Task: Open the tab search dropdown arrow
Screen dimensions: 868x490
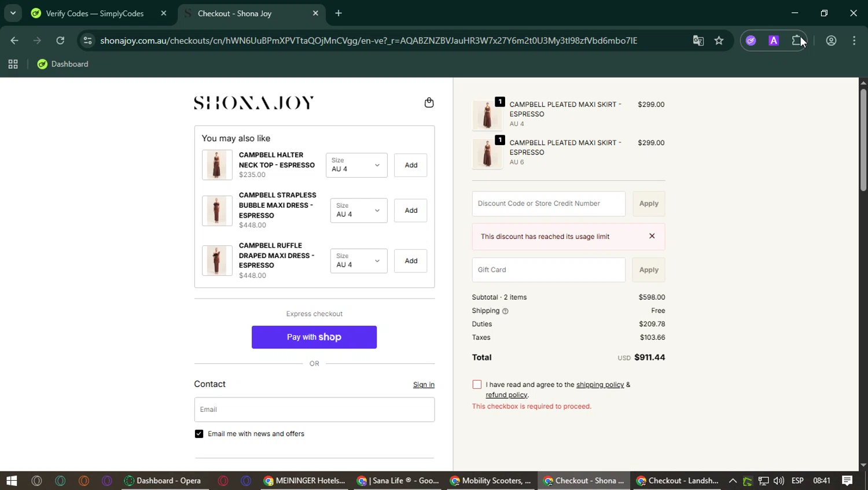Action: click(x=13, y=13)
